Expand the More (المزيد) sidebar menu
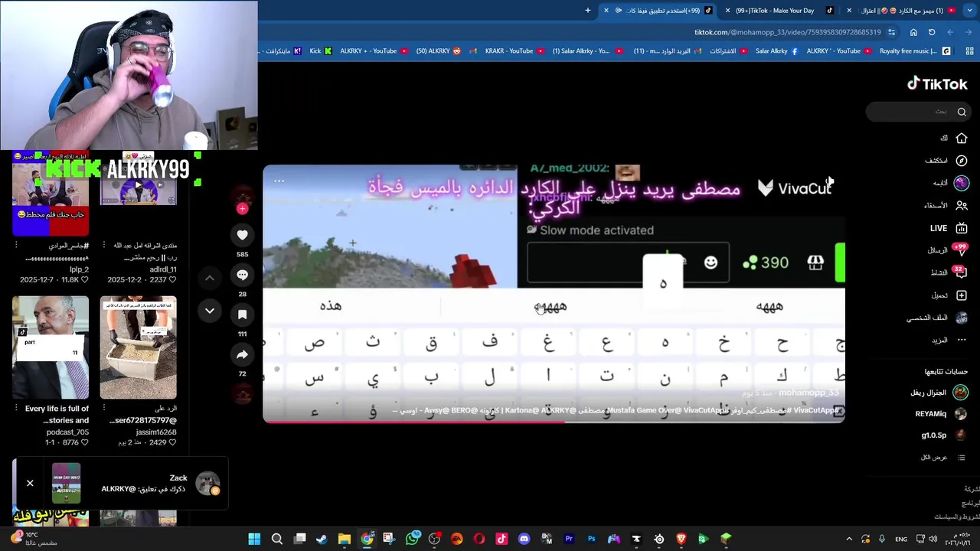Viewport: 980px width, 551px height. click(x=949, y=340)
